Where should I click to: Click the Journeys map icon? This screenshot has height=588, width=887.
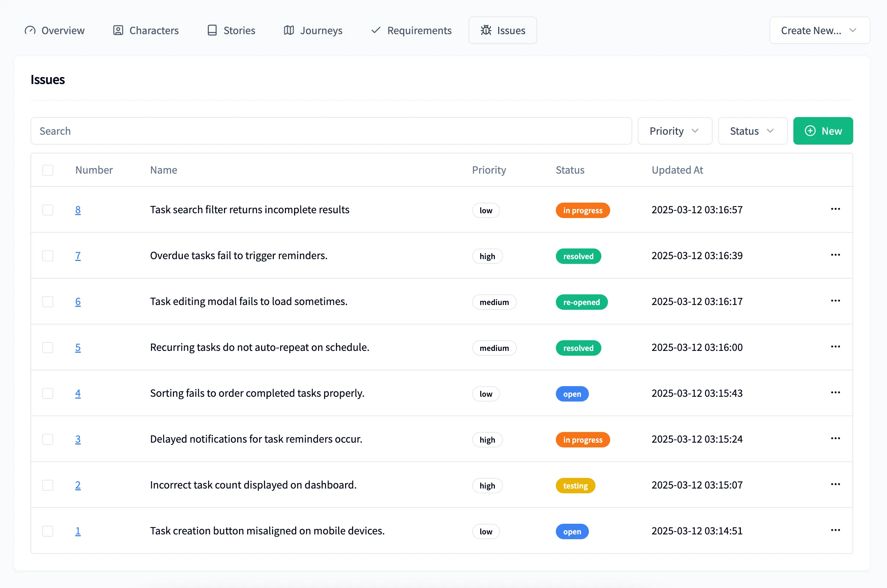coord(289,30)
